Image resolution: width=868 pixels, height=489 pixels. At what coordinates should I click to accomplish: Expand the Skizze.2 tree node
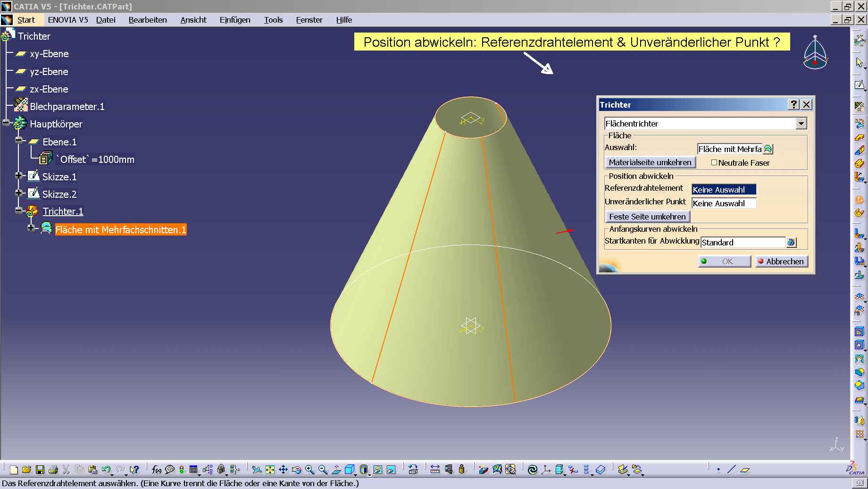click(x=19, y=193)
